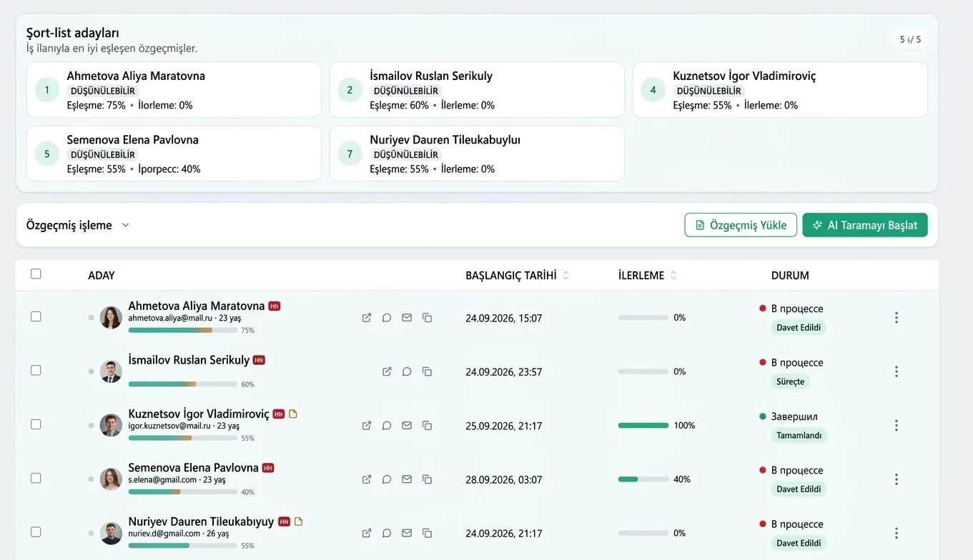Check the box for Ahmetova Aliya Maratovna
The height and width of the screenshot is (560, 973).
[36, 316]
